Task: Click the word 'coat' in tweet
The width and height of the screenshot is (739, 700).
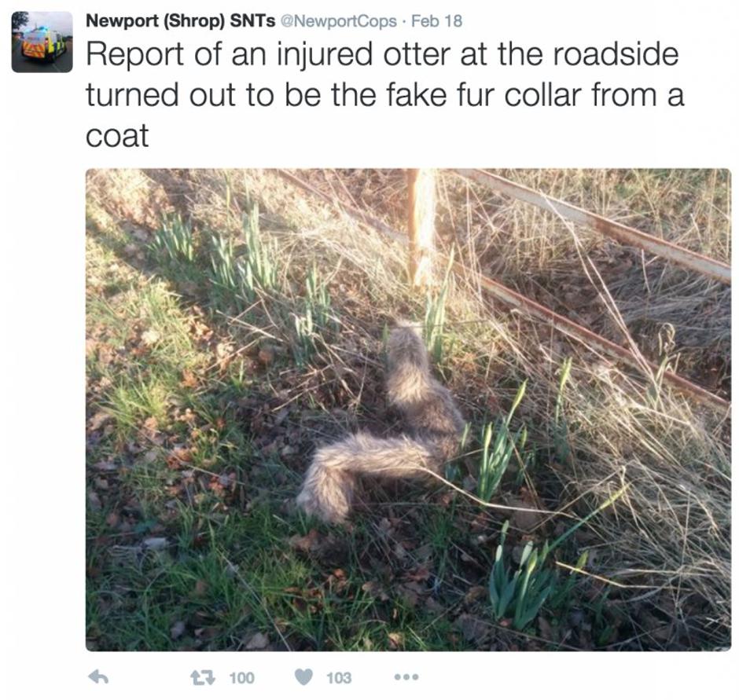Action: [x=117, y=136]
